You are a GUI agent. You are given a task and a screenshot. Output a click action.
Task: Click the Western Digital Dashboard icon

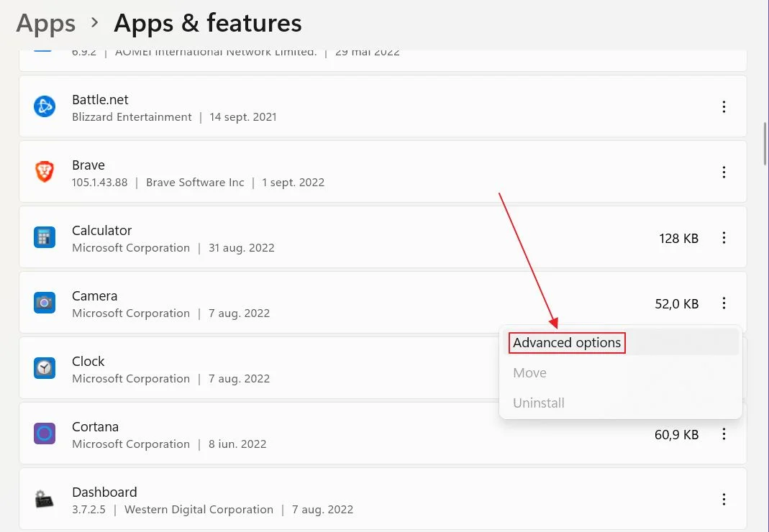[x=44, y=499]
